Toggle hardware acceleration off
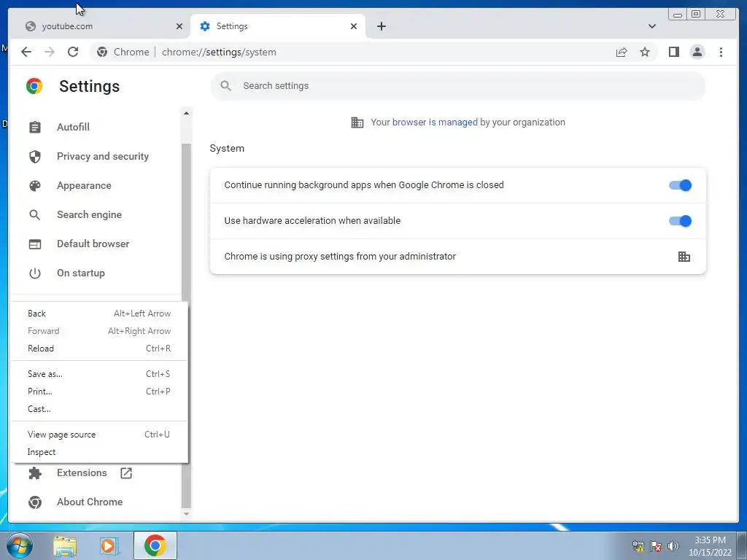The width and height of the screenshot is (747, 560). click(x=680, y=221)
